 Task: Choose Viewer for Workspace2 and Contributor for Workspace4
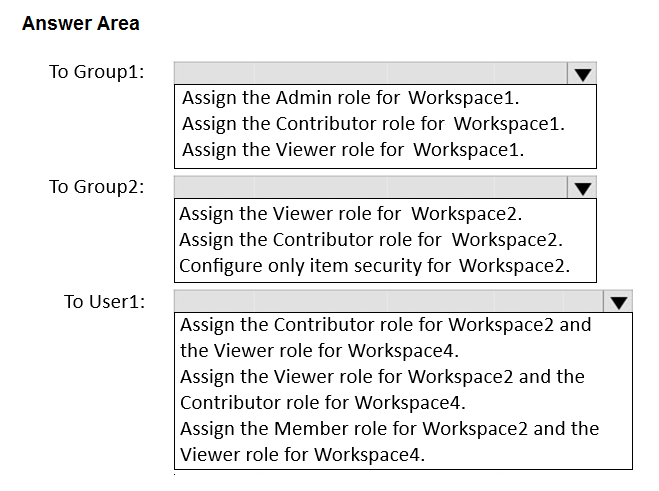[382, 390]
